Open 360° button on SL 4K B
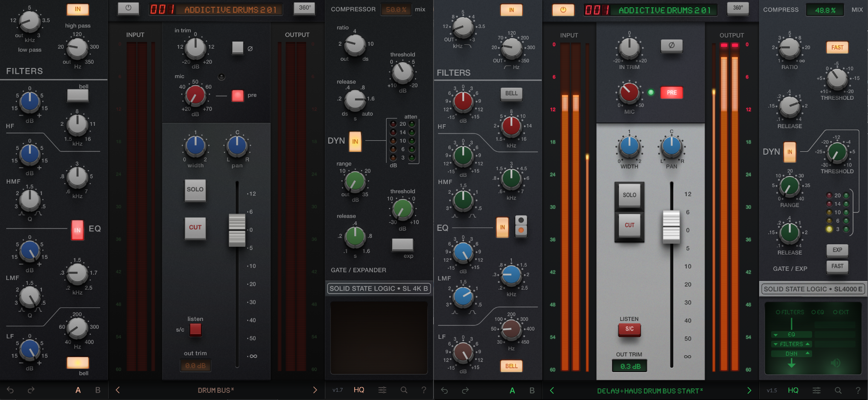Image resolution: width=868 pixels, height=400 pixels. (305, 8)
